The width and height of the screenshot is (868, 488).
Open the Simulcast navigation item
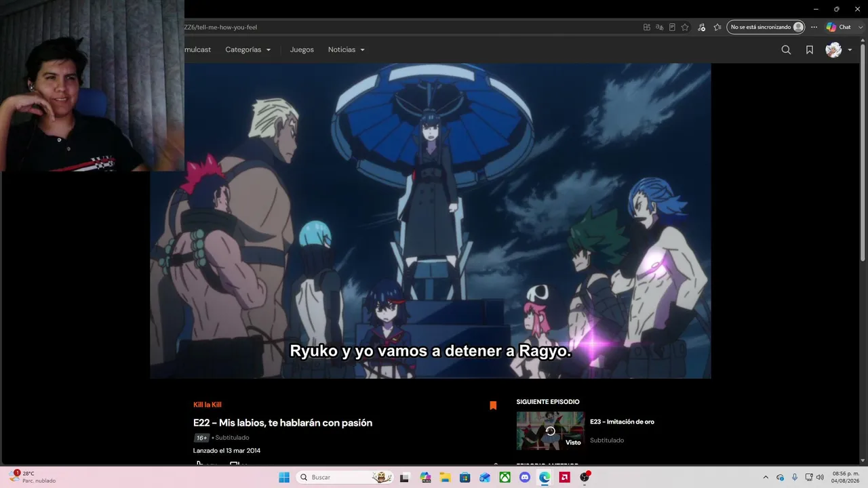click(x=197, y=49)
